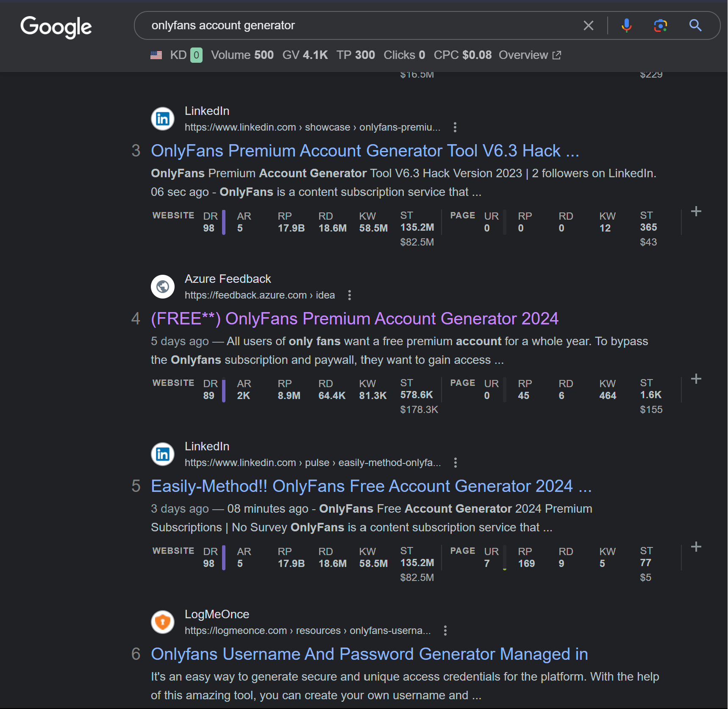The width and height of the screenshot is (728, 709).
Task: Open more options for linkedin.com showcase result
Action: point(455,127)
